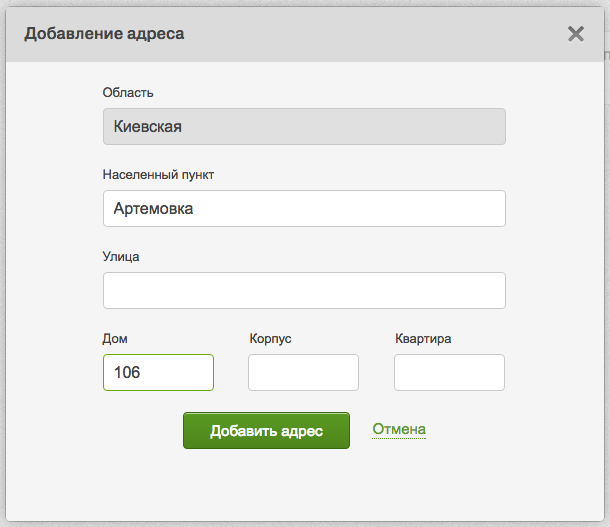Click the disabled Область field with Киевская
This screenshot has width=610, height=527.
tap(304, 127)
